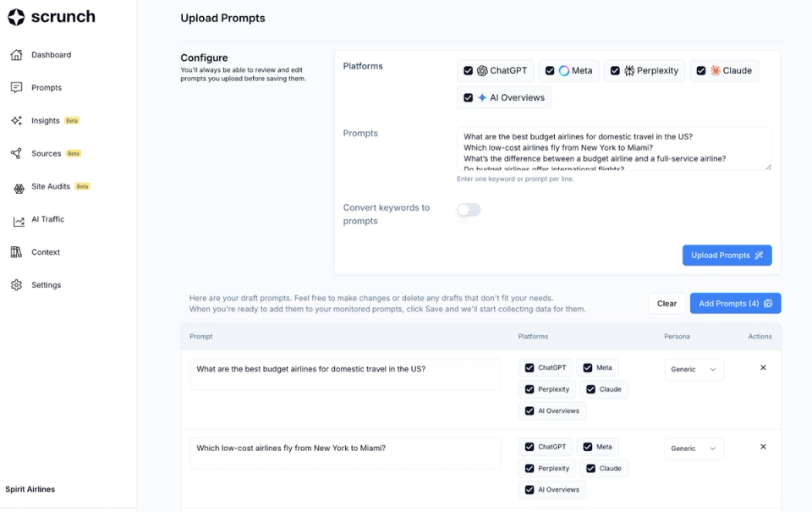Viewport: 812px width, 512px height.
Task: Click 'Enter one keyword or prompt per line' hint
Action: coord(515,179)
